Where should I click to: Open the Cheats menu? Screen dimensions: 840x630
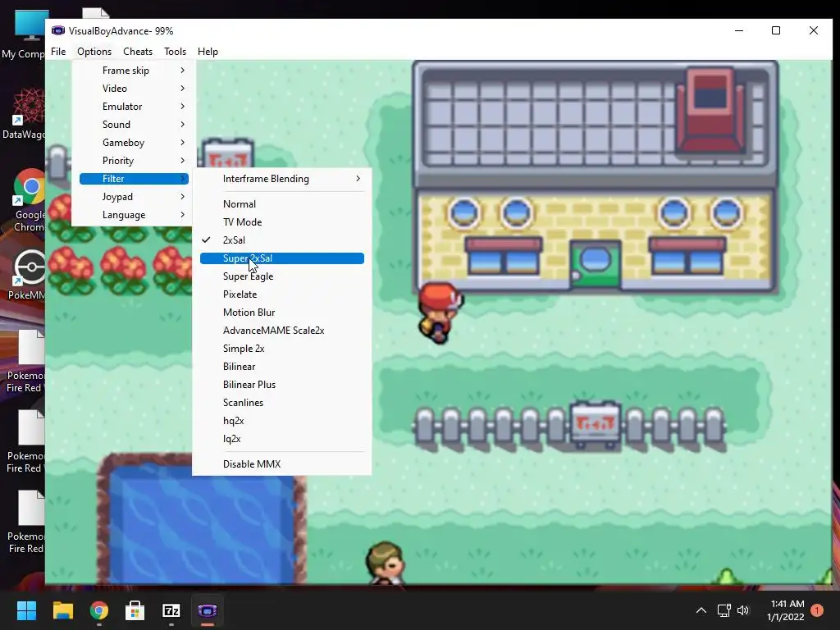click(x=138, y=52)
